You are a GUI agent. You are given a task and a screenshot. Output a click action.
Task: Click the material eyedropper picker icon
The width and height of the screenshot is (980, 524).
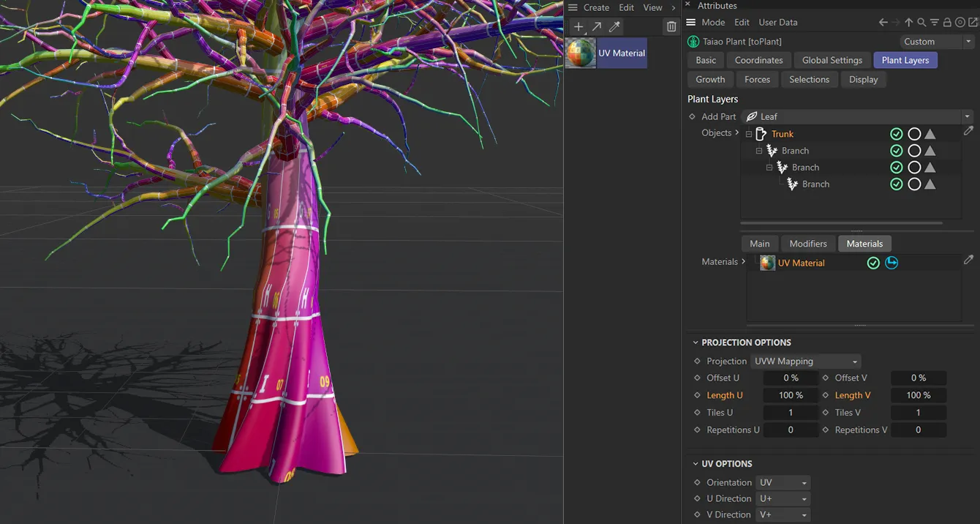pos(614,26)
